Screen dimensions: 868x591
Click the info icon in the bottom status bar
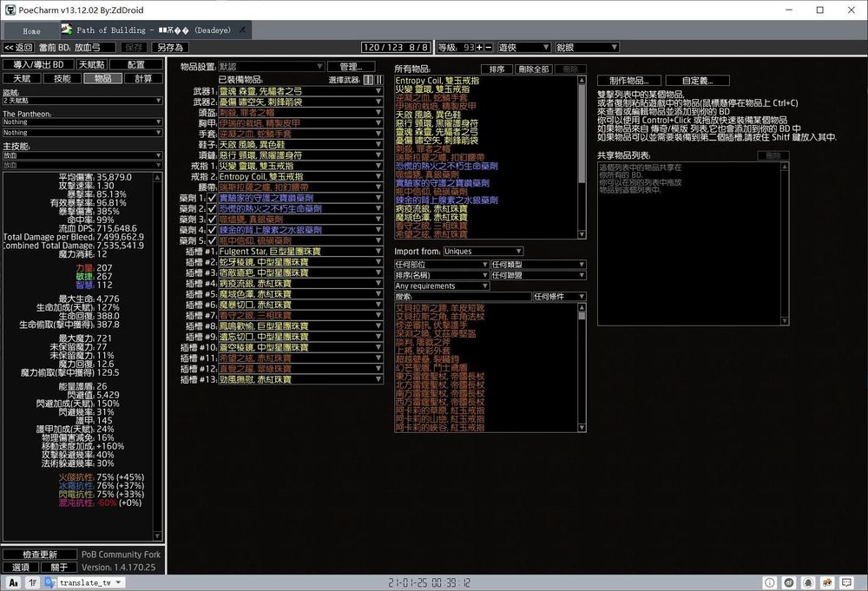tap(769, 582)
